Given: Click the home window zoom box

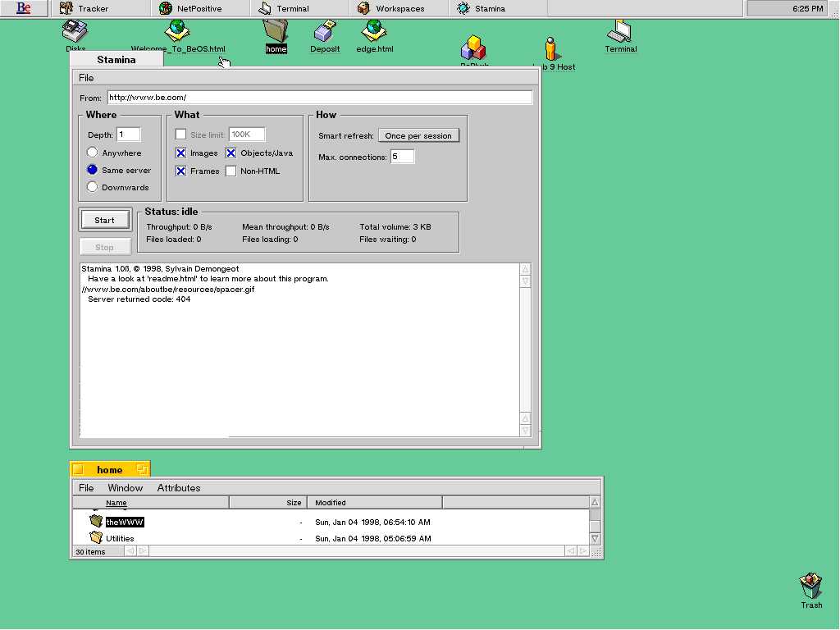Looking at the screenshot, I should [142, 470].
